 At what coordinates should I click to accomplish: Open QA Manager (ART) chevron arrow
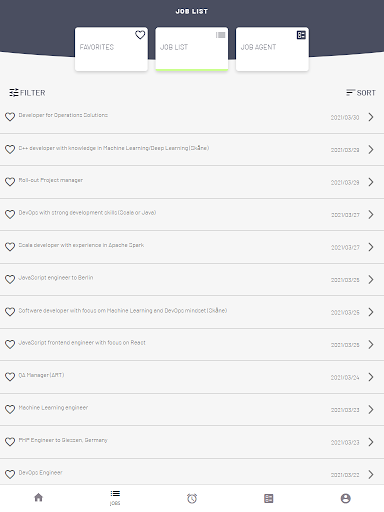(x=371, y=377)
